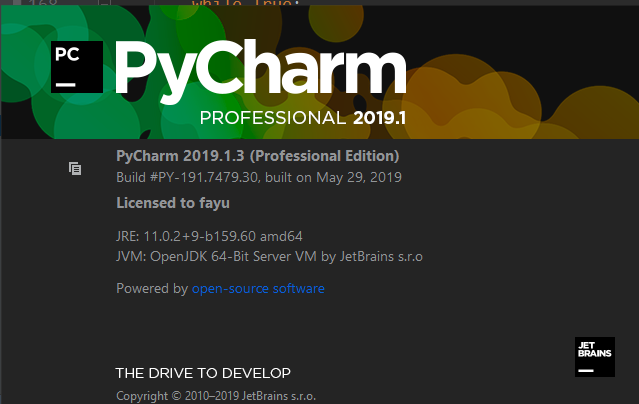
Task: Click the PC logo square icon
Action: tap(77, 67)
